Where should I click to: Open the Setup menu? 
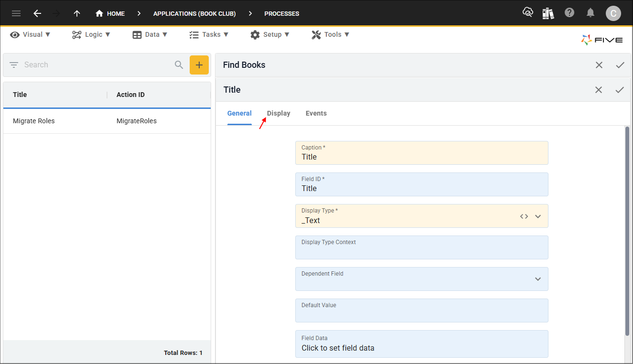pyautogui.click(x=270, y=34)
